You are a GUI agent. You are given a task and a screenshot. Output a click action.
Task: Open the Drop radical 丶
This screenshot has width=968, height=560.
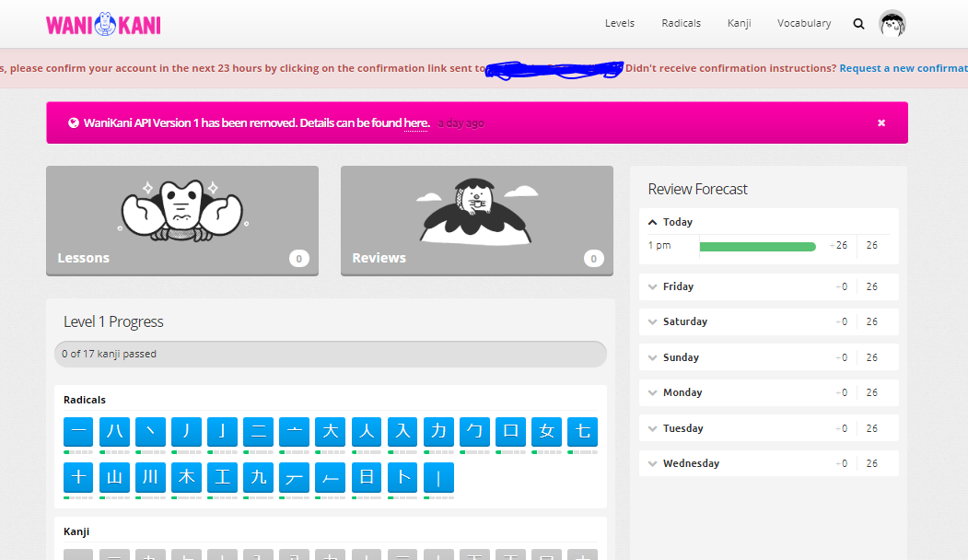tap(151, 432)
